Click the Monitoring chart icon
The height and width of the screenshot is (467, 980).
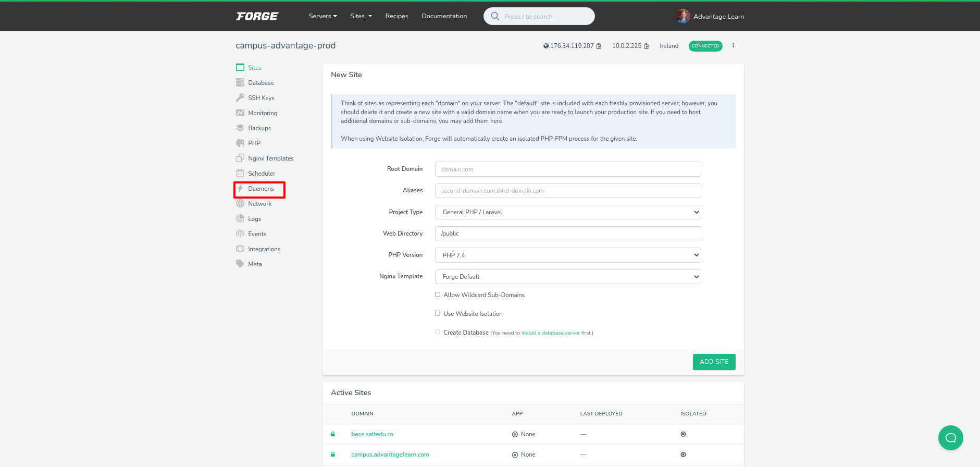pyautogui.click(x=240, y=113)
